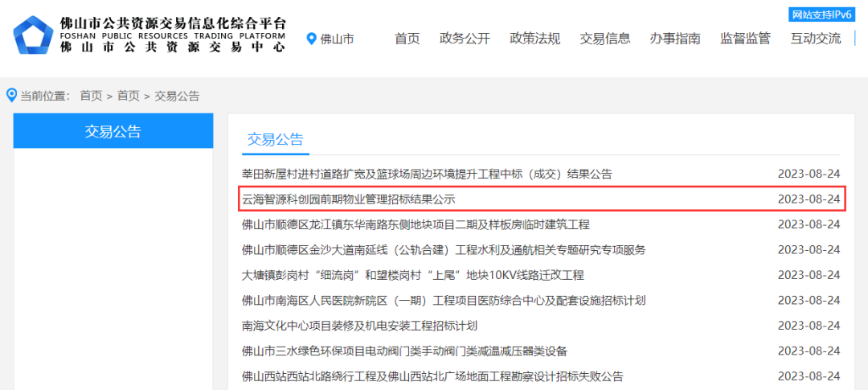Viewport: 868px width, 390px height.
Task: Open the 大塘镇彭岗村 10KV线路迁改工程 notice
Action: (x=412, y=275)
